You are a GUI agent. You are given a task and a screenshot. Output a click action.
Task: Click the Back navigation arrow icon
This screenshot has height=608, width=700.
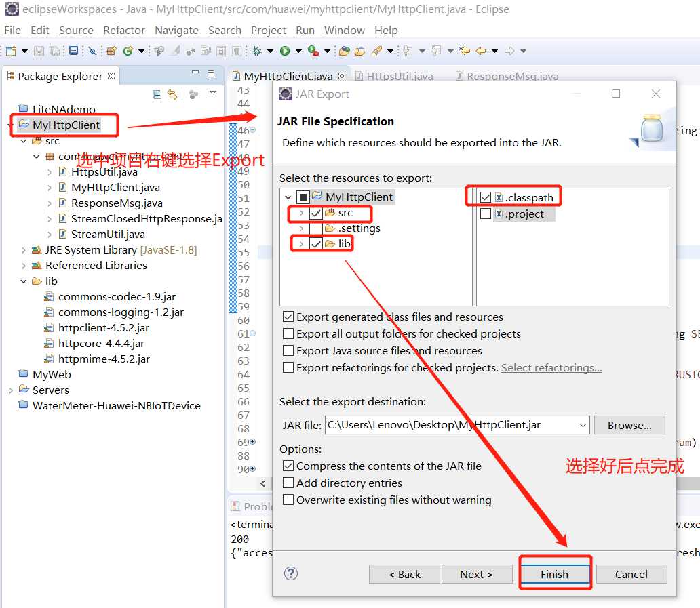(481, 51)
